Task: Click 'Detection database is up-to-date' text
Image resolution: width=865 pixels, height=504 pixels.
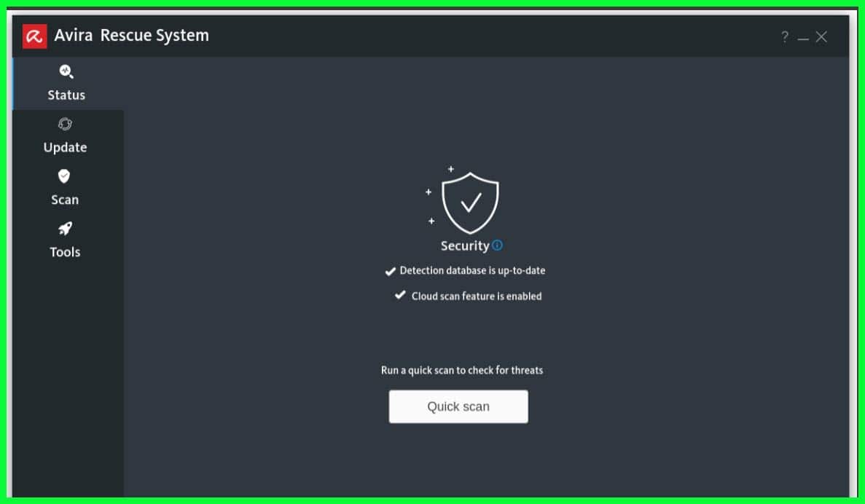Action: click(x=472, y=271)
